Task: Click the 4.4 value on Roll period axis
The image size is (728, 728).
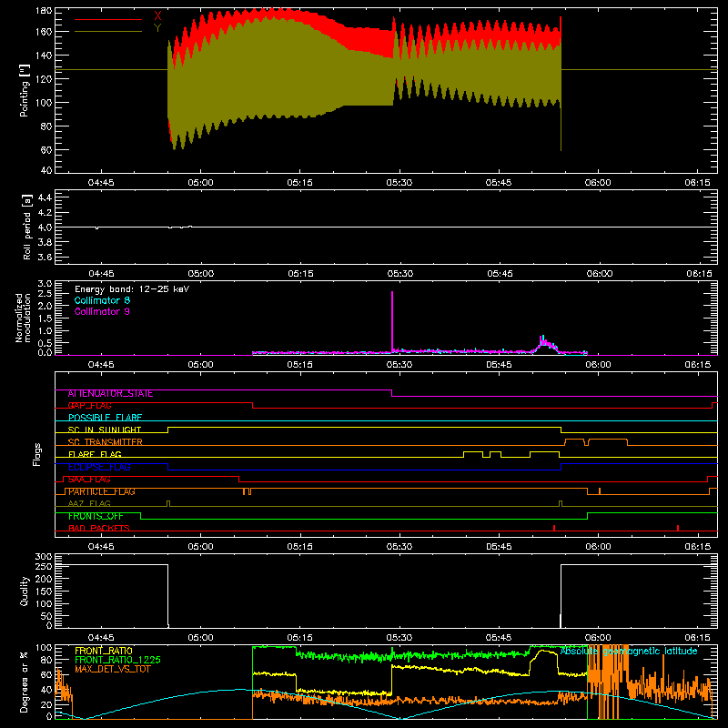Action: coord(45,197)
